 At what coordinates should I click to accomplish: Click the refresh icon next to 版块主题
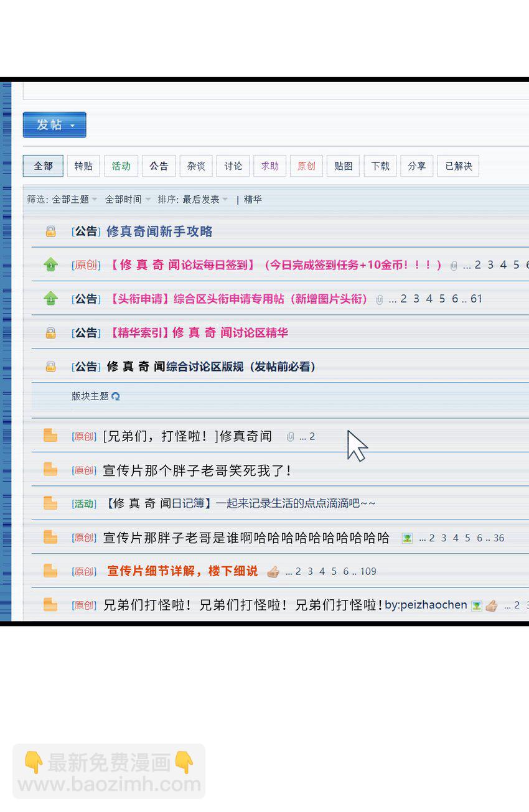point(116,396)
